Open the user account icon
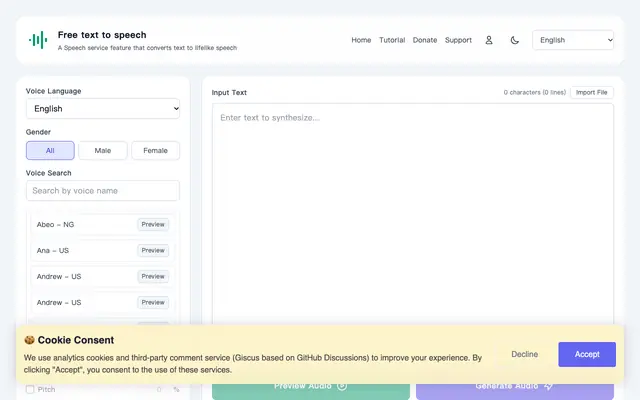The height and width of the screenshot is (400, 640). point(489,40)
